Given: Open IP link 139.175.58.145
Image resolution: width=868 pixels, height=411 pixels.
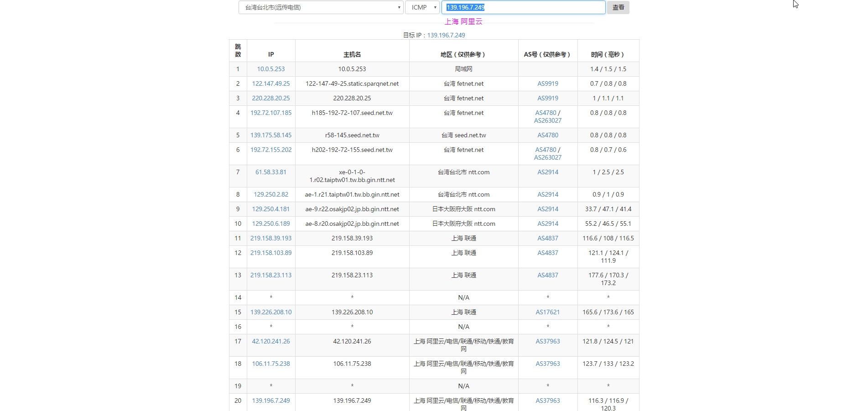Looking at the screenshot, I should (x=271, y=135).
